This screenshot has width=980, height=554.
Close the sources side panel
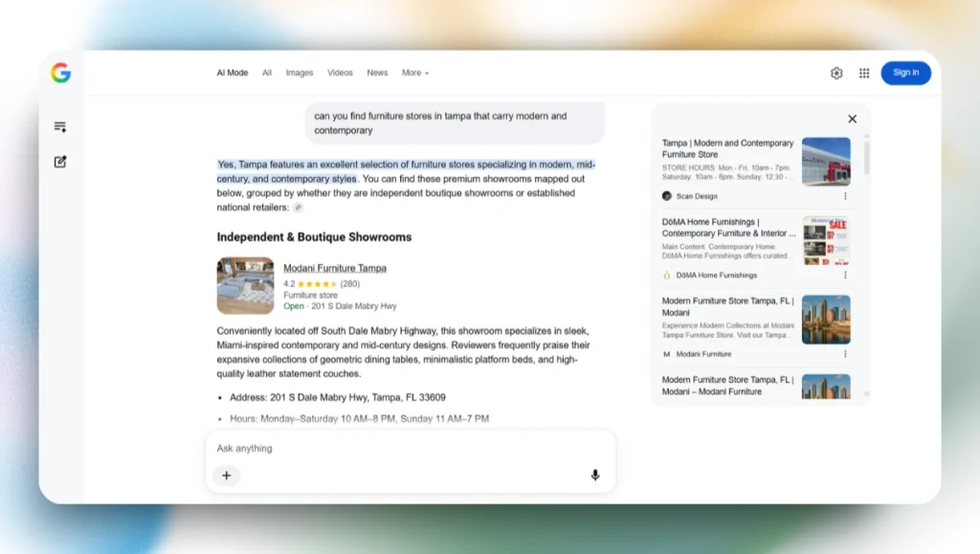[852, 119]
